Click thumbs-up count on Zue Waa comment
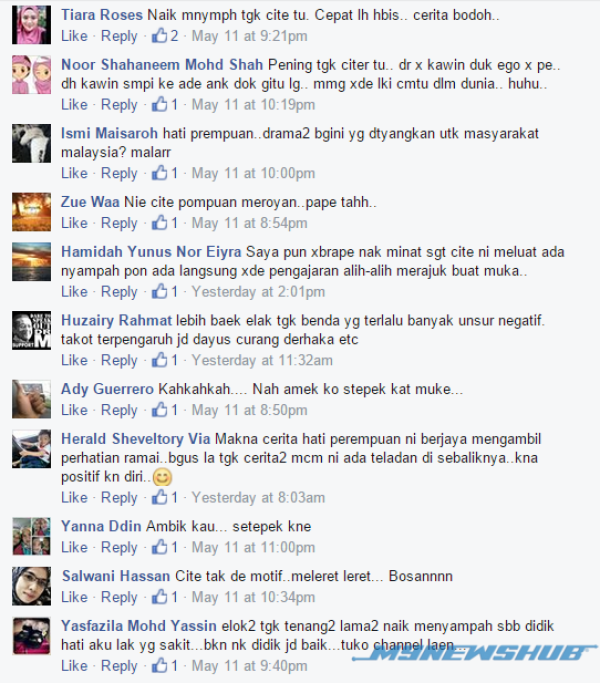600x683 pixels. (174, 223)
